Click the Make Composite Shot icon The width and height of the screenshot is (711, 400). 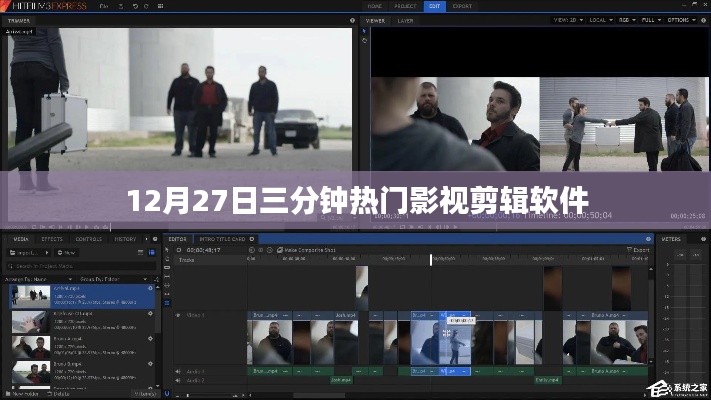278,250
